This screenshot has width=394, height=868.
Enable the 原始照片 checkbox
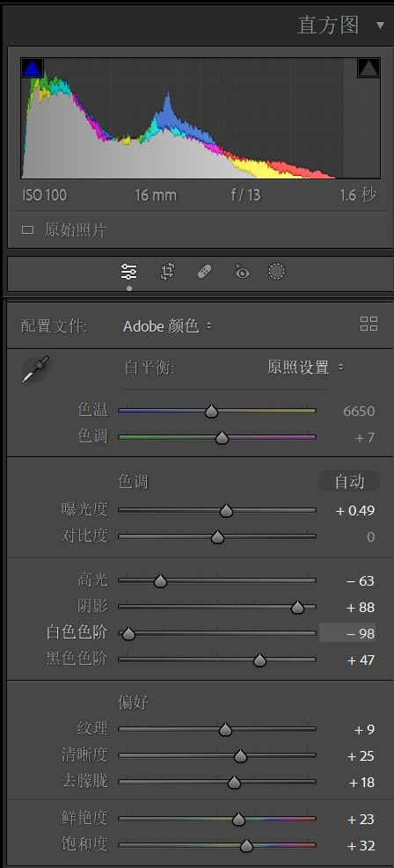pos(27,230)
